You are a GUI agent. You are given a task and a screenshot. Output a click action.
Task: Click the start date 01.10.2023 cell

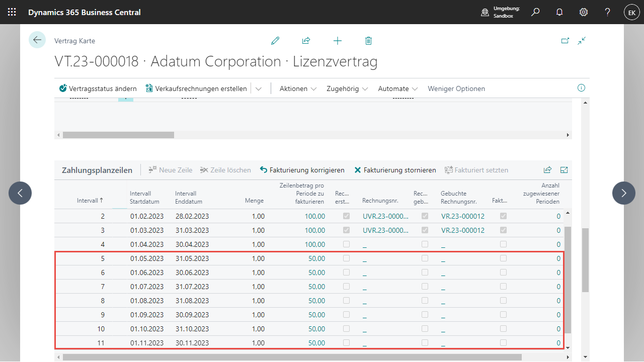[146, 329]
